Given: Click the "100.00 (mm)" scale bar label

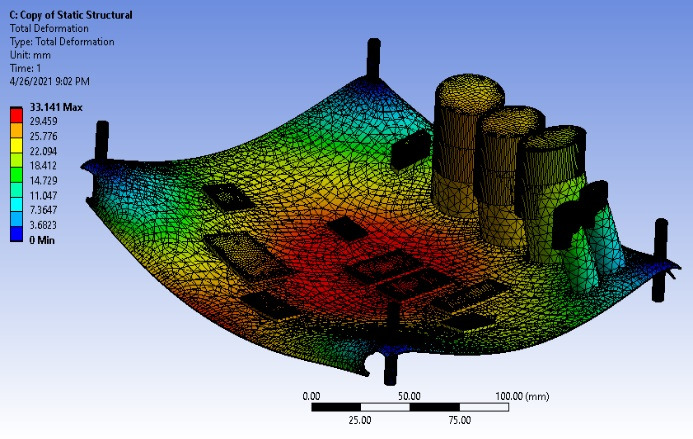Looking at the screenshot, I should click(530, 396).
